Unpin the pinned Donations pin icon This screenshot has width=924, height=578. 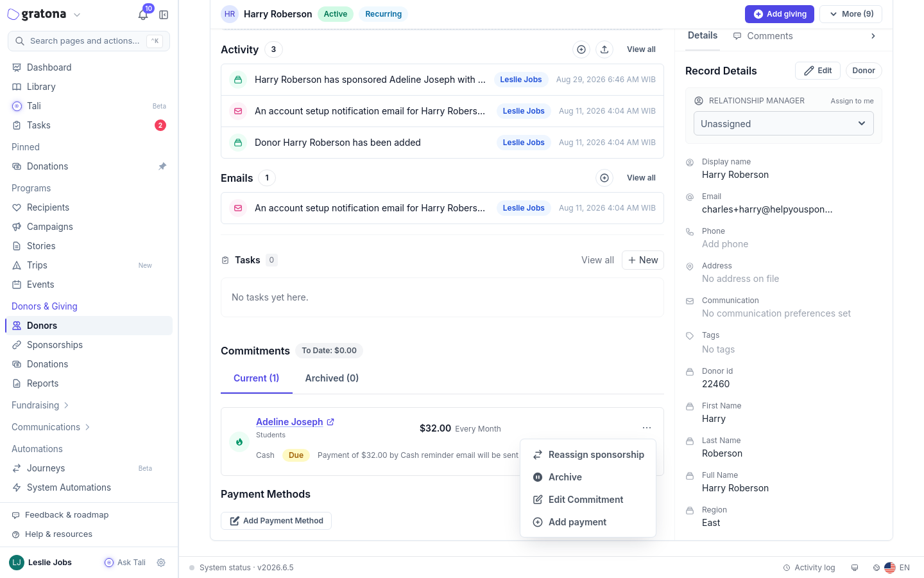tap(162, 166)
